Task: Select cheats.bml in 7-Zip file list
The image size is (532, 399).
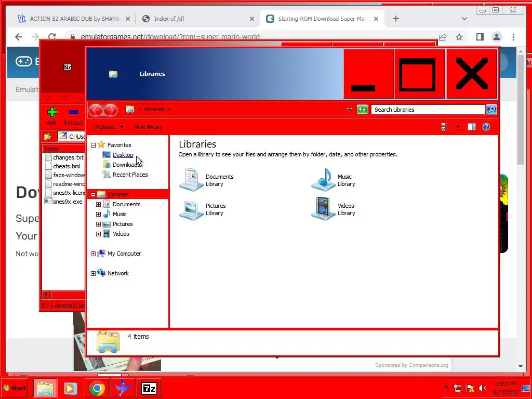Action: point(66,166)
